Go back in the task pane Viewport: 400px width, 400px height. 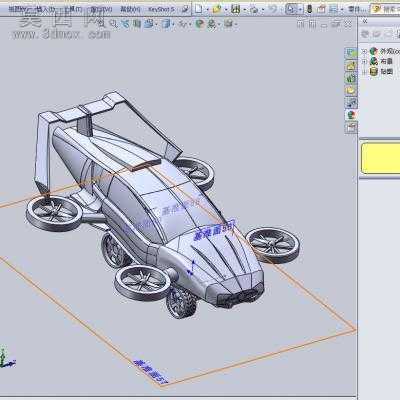coord(365,34)
